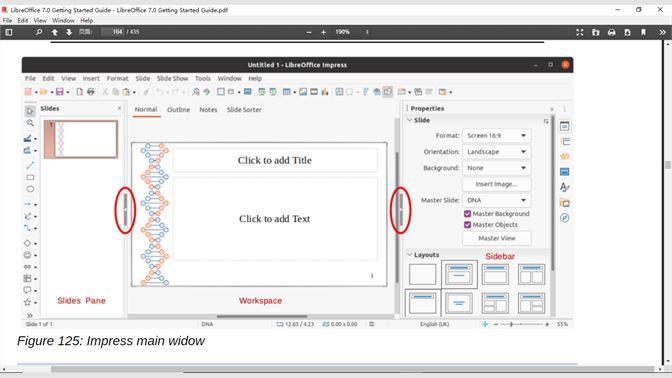Select the Rectangle tool in drawing toolbar
The height and width of the screenshot is (378, 672).
tap(30, 177)
